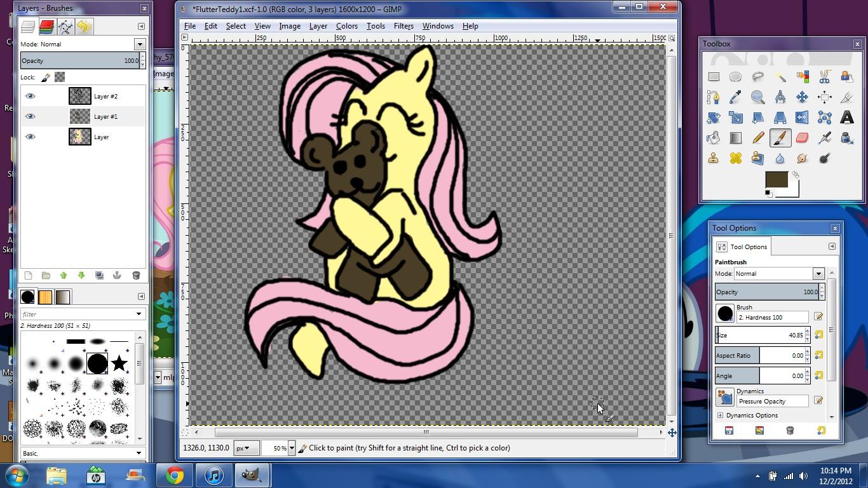868x488 pixels.
Task: Select the Bucket Fill tool
Action: [714, 138]
